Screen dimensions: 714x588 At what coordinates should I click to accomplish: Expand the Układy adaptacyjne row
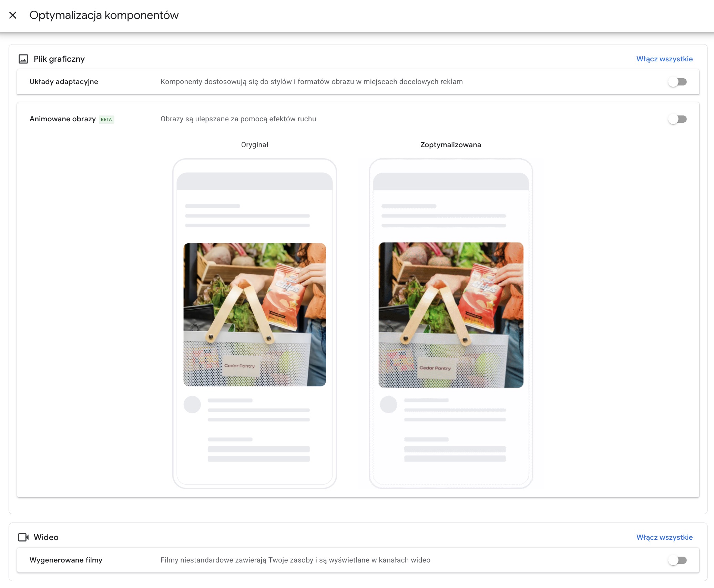click(358, 82)
